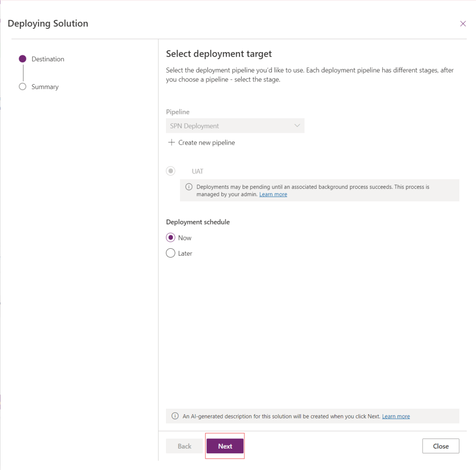Click the Summary step circle
Image resolution: width=476 pixels, height=470 pixels.
[22, 86]
